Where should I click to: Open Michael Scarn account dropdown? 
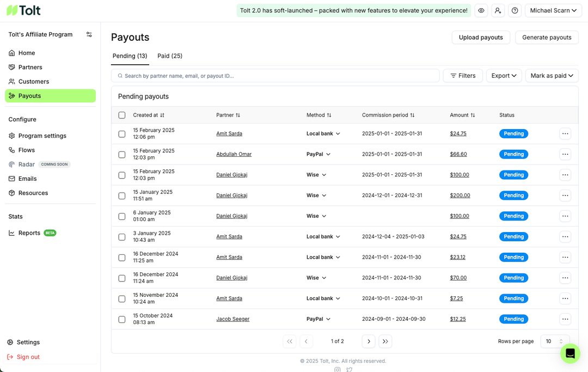tap(553, 10)
